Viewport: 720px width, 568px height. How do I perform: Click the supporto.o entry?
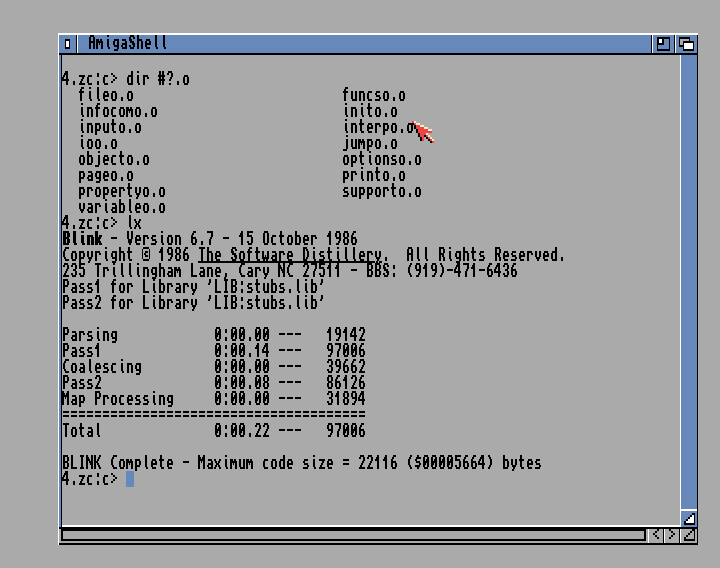click(x=381, y=192)
